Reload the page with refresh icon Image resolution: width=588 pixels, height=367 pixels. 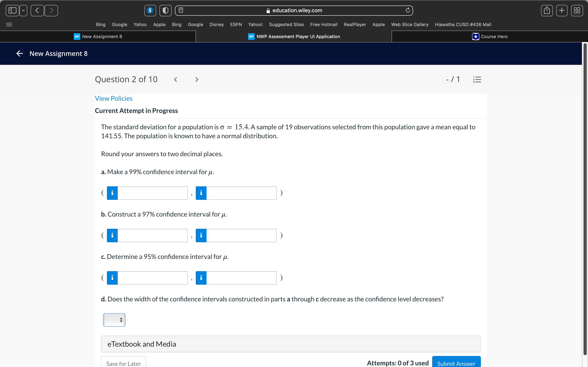[408, 10]
